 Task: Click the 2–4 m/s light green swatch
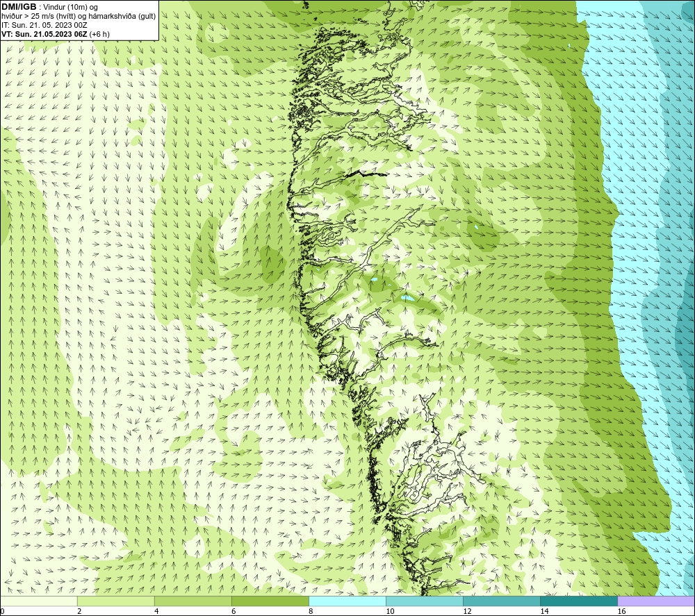[115, 601]
